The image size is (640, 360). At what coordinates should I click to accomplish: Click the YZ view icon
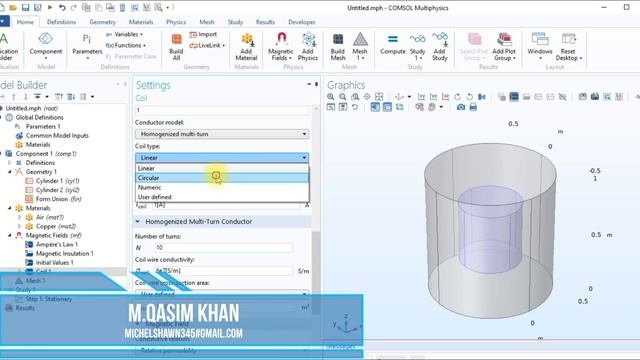point(433,97)
